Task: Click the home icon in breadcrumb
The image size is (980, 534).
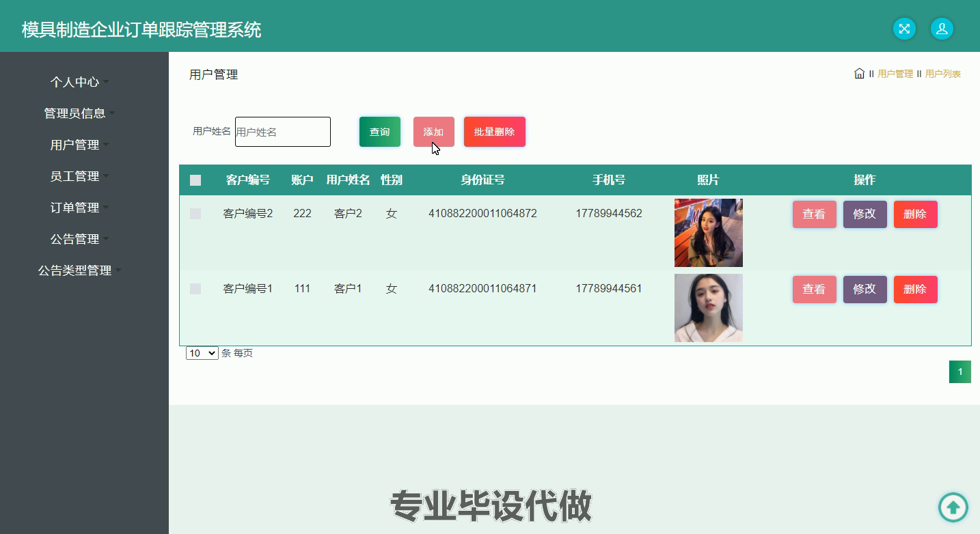Action: coord(859,73)
